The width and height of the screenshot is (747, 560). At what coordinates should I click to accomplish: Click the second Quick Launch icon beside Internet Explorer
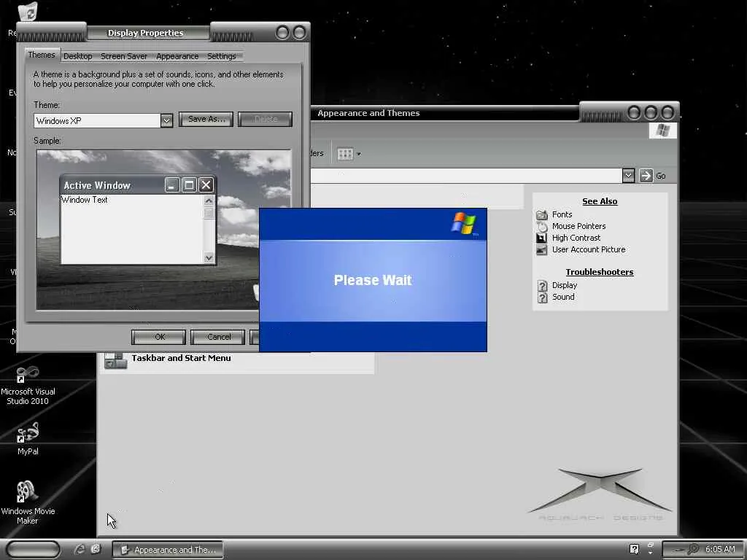click(x=96, y=549)
